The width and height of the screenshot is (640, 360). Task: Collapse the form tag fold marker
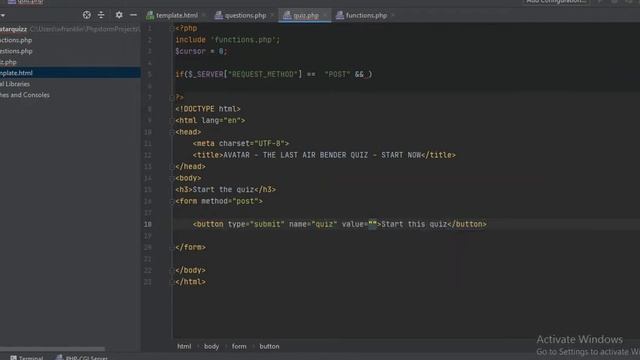click(x=172, y=201)
